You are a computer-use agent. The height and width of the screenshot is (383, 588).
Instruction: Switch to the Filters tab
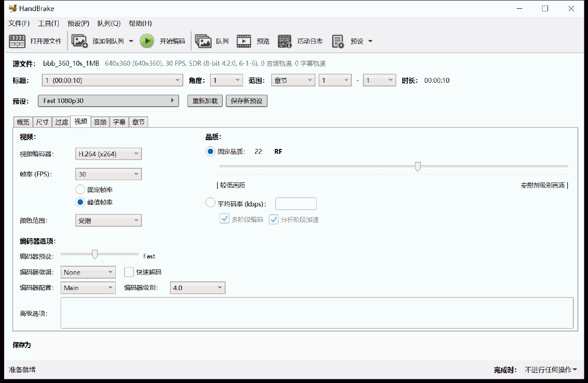pos(62,122)
